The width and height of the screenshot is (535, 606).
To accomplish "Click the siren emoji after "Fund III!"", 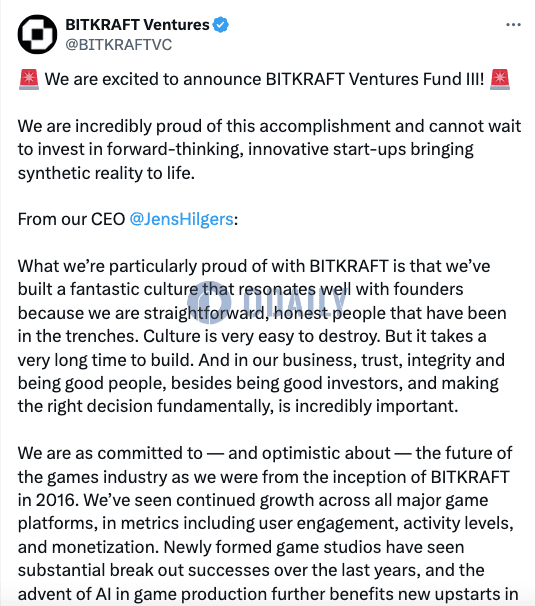I will coord(500,80).
